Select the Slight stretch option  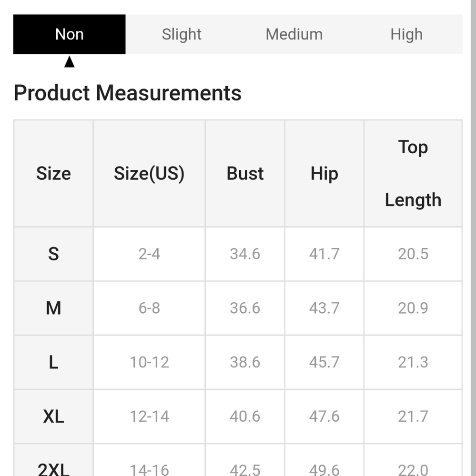[x=182, y=34]
